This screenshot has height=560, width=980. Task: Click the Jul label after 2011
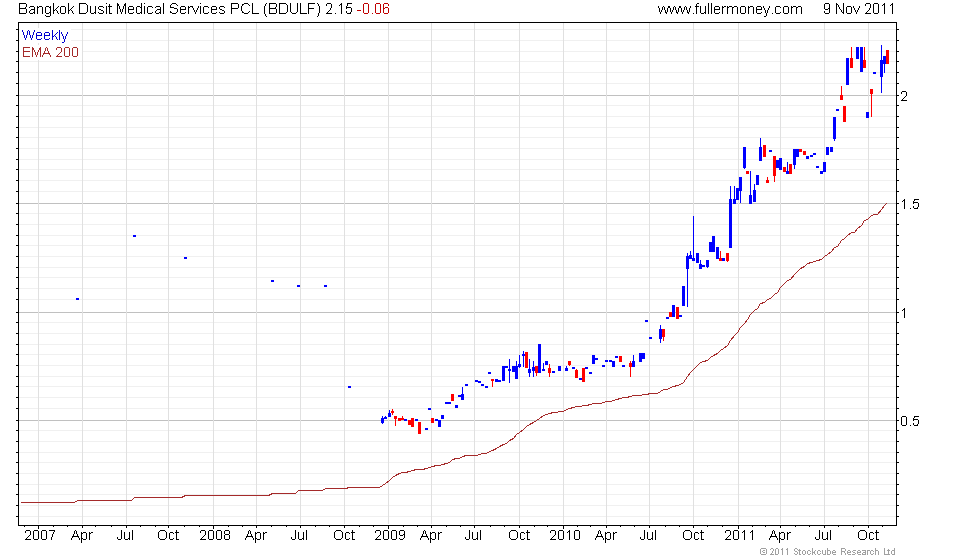[x=823, y=535]
